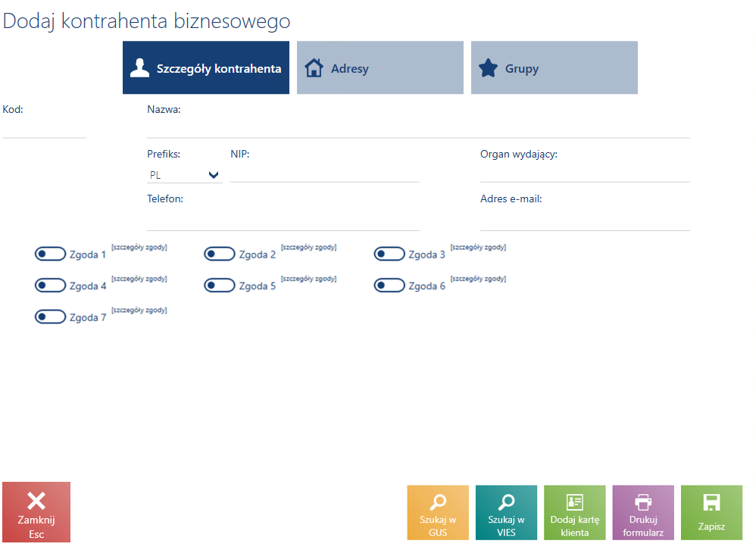Click the NIP input field

coord(325,173)
